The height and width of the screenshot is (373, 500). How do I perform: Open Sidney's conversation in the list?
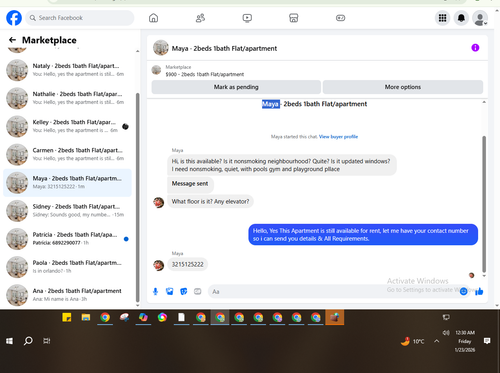[x=68, y=211]
